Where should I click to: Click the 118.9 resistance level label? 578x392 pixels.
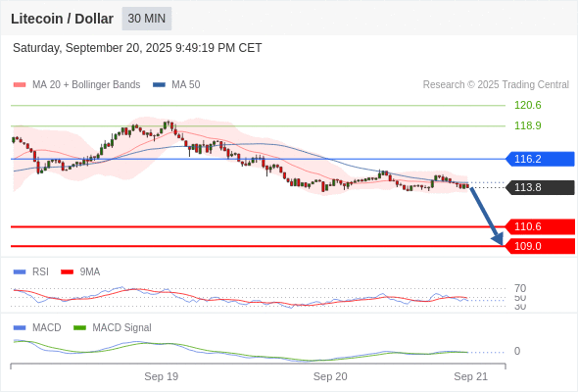coord(528,125)
